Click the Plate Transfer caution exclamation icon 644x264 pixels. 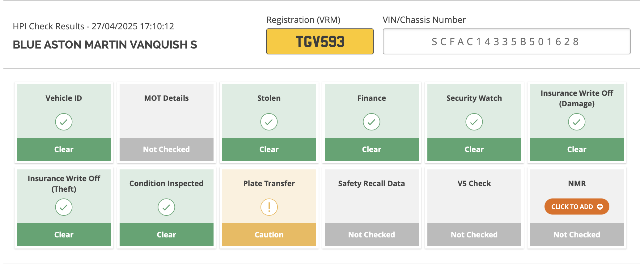pos(269,207)
